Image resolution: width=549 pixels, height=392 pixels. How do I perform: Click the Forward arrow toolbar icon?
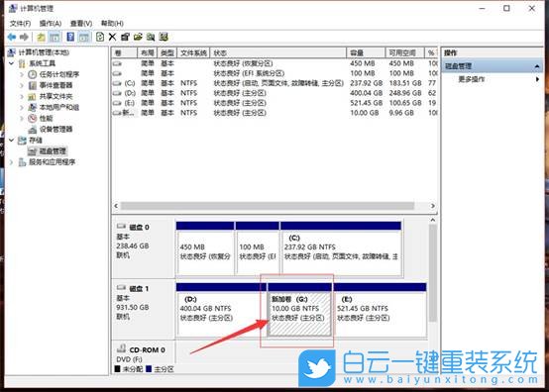coord(24,37)
